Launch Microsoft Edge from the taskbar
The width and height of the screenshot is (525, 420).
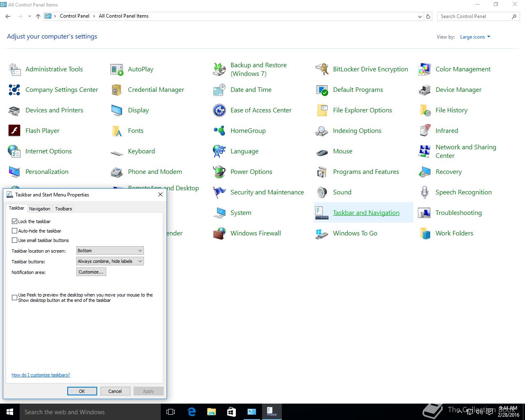[192, 412]
